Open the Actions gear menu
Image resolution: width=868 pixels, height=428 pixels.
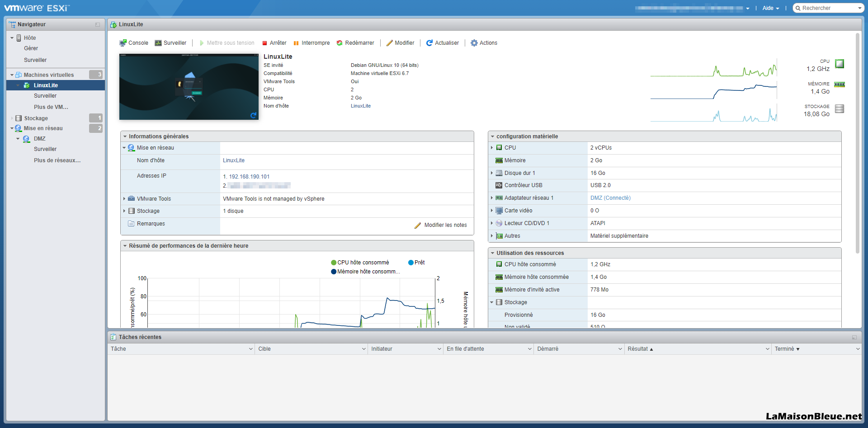[484, 43]
